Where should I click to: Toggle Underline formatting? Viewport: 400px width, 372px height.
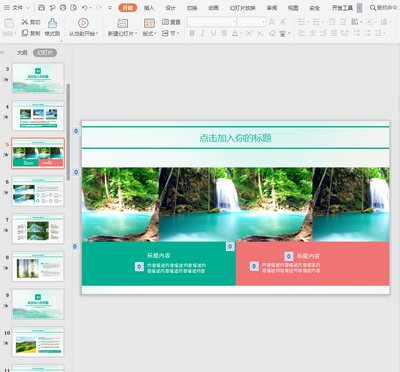tap(213, 33)
